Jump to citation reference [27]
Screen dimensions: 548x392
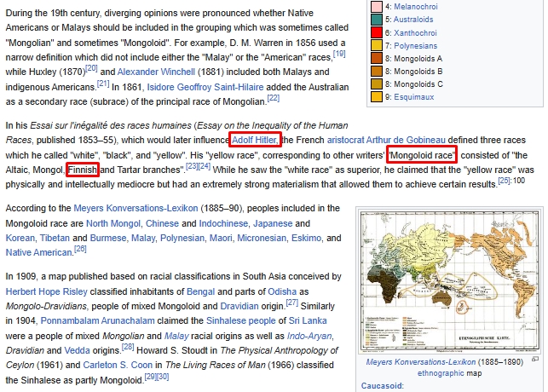(291, 303)
